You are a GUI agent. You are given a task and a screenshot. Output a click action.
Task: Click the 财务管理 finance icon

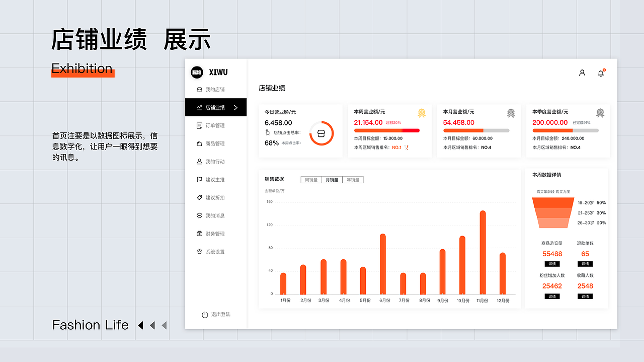[x=200, y=233]
